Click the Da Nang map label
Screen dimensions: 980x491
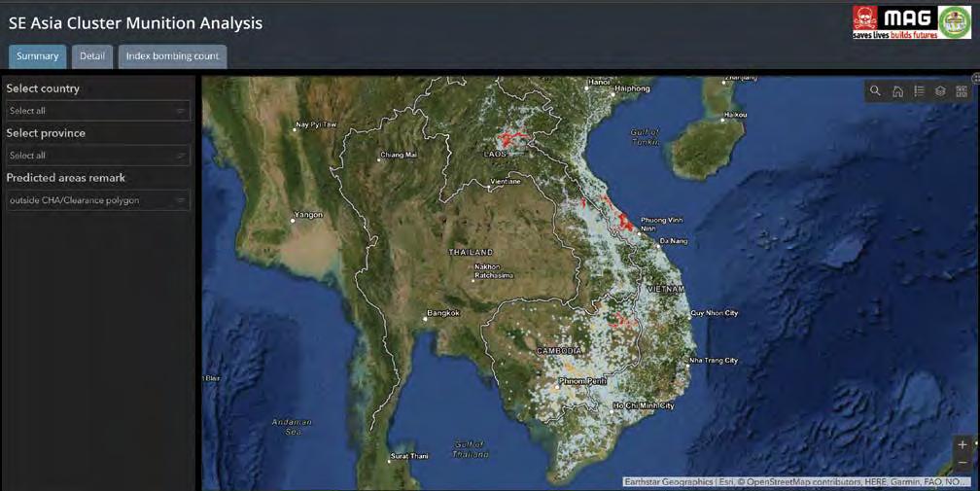(674, 240)
